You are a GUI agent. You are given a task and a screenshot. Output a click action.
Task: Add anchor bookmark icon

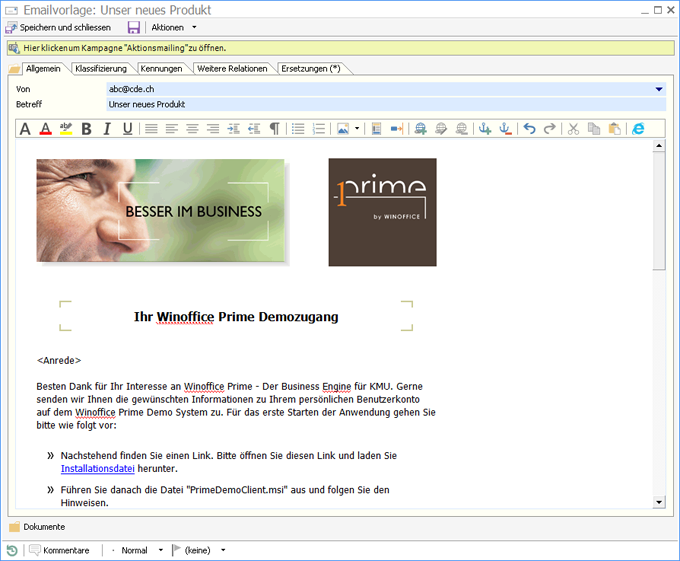coord(485,129)
